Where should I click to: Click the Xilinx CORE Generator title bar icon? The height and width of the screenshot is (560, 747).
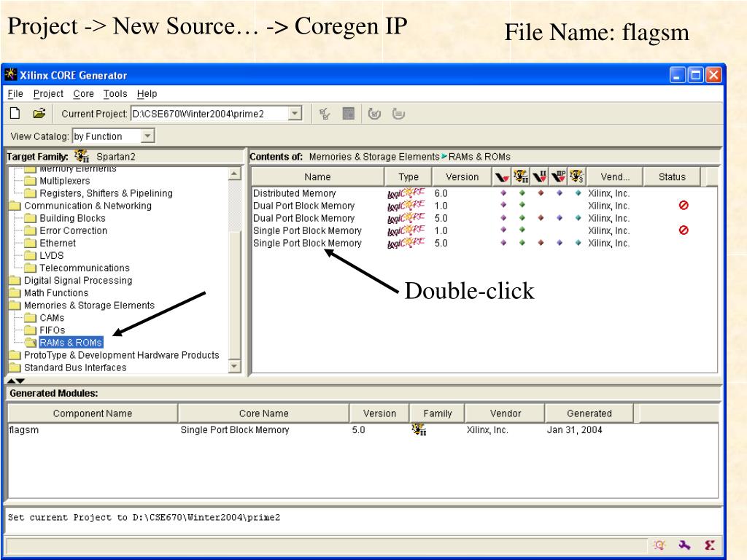coord(10,75)
